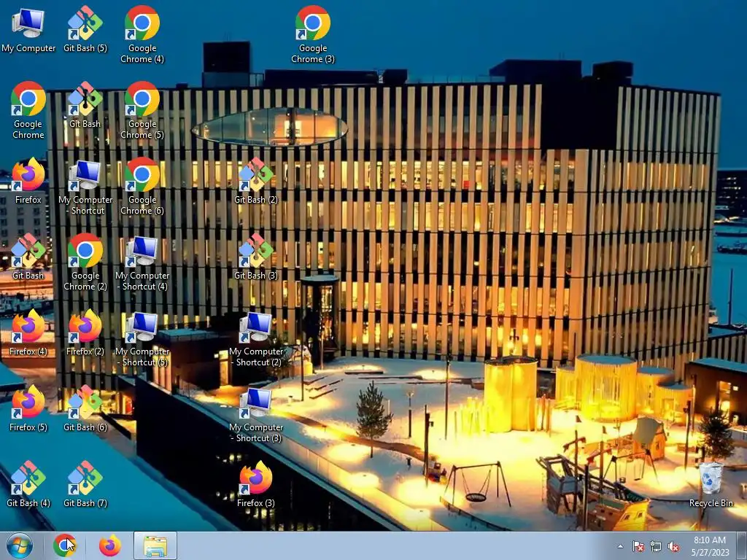
Task: Click the network tray icon
Action: pyautogui.click(x=656, y=546)
